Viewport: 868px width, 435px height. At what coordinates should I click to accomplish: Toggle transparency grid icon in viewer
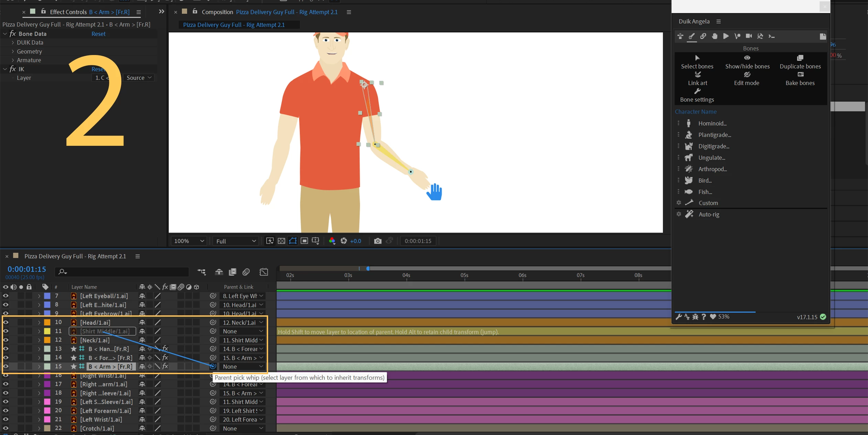(281, 241)
